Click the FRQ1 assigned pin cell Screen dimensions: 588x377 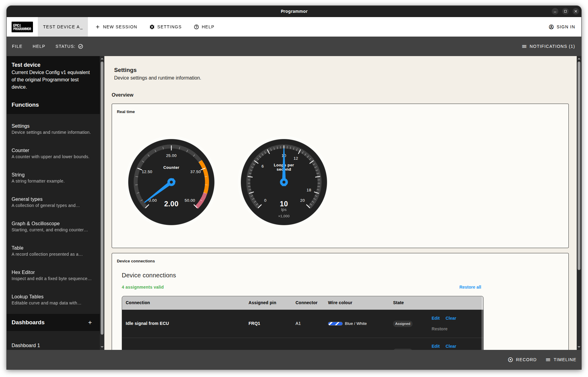click(254, 323)
